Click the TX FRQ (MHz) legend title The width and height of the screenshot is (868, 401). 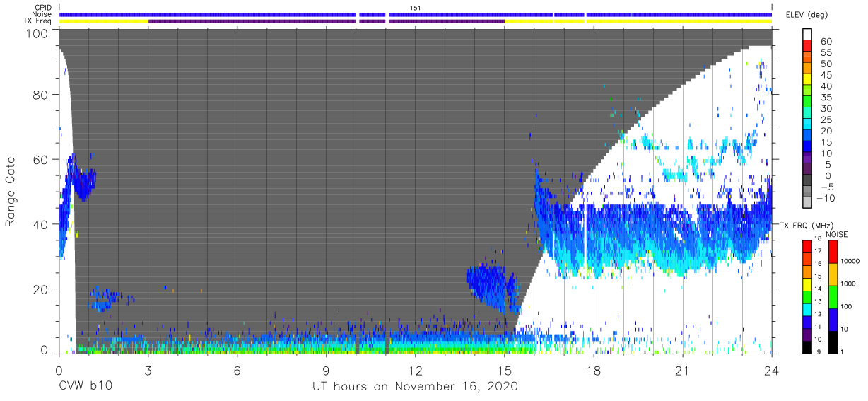[807, 226]
